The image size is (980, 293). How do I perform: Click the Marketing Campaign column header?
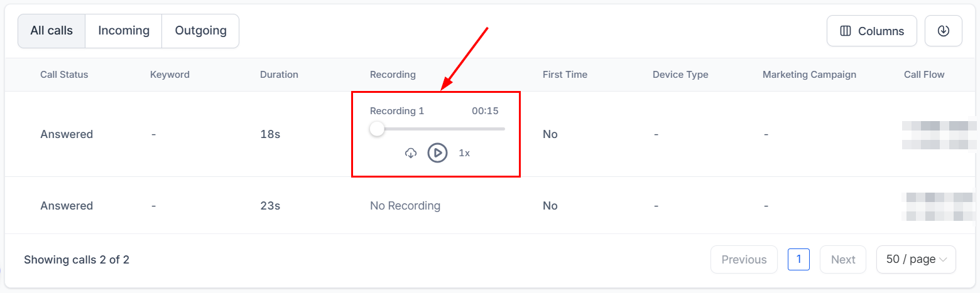pyautogui.click(x=809, y=75)
